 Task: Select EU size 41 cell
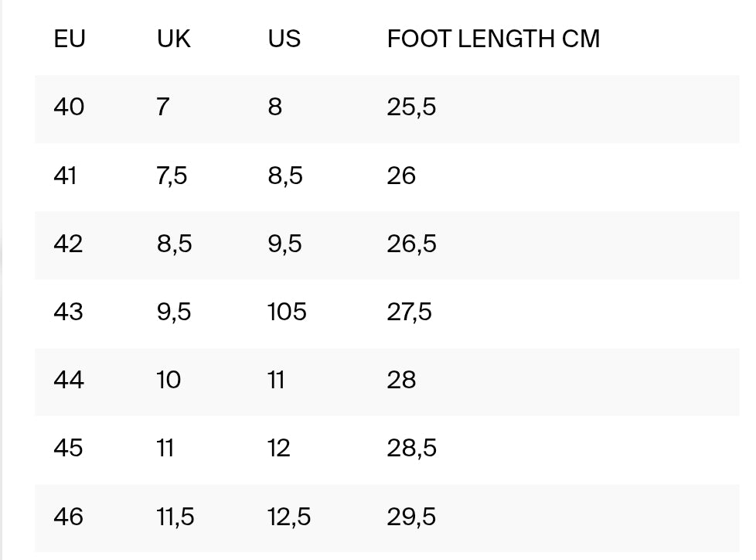(65, 176)
